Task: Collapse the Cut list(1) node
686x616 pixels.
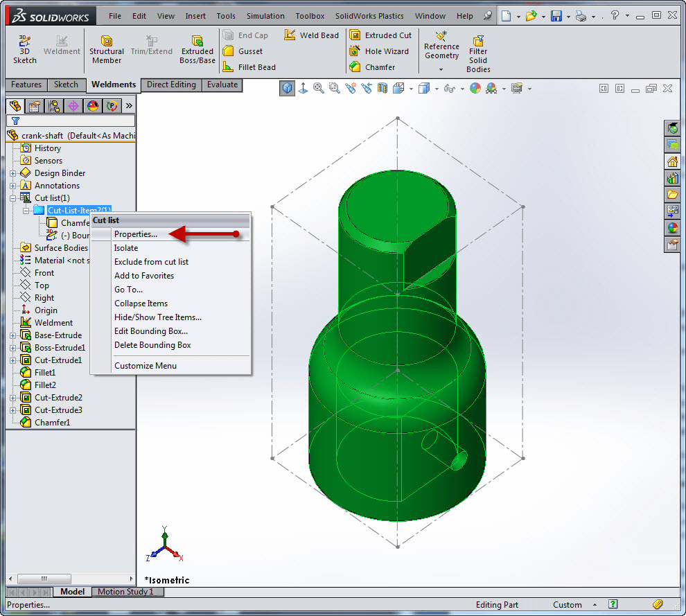Action: 13,198
